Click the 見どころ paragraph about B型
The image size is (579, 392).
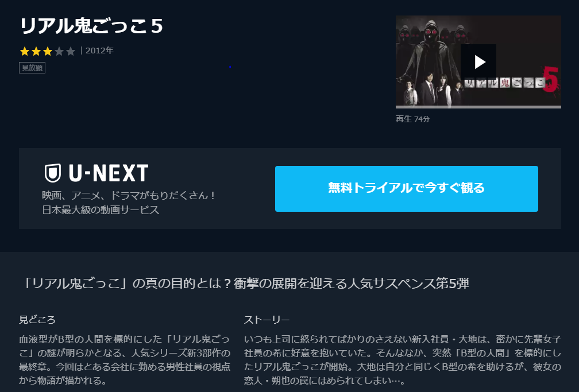125,359
